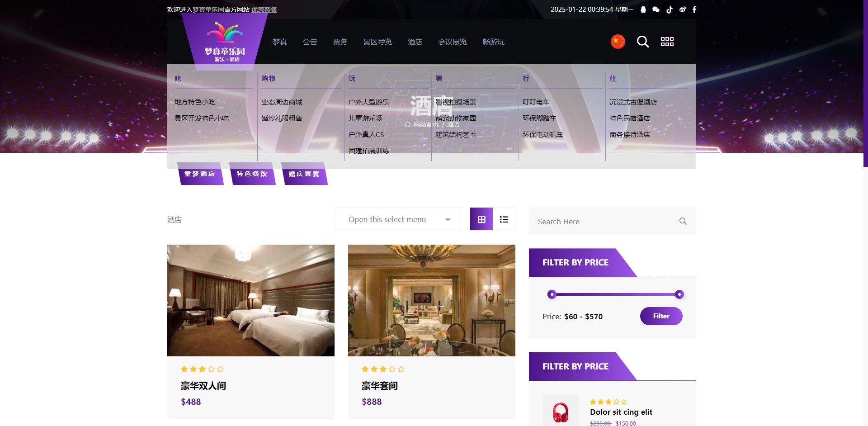Open the 豪华套间 room photo

tap(432, 300)
